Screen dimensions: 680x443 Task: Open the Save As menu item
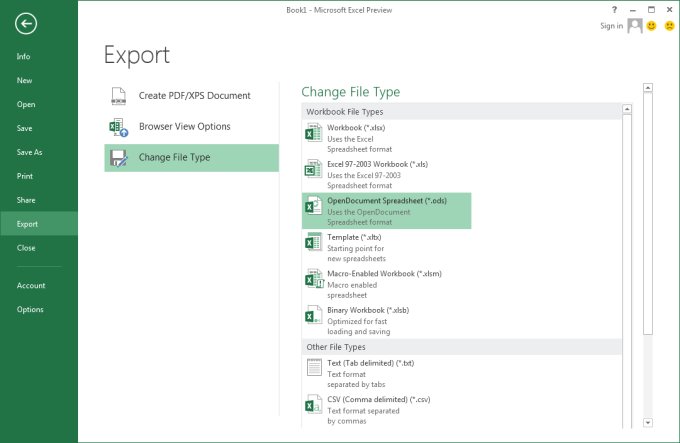point(32,152)
